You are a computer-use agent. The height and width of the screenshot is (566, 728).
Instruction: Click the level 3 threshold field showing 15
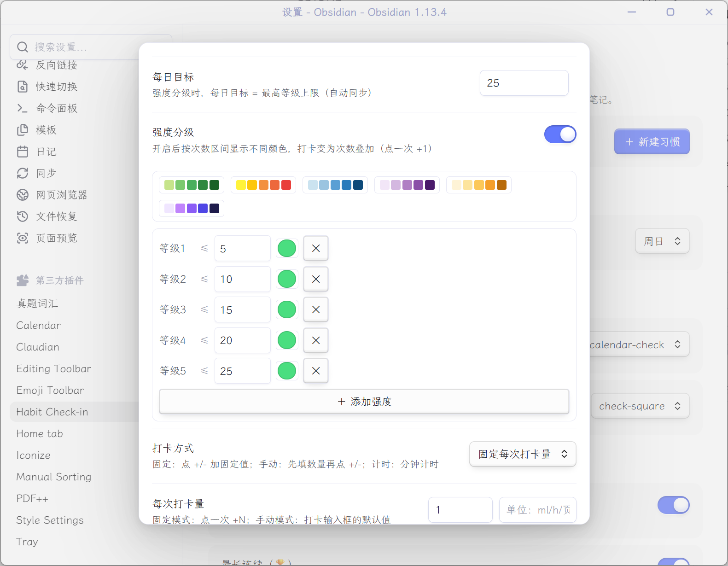click(243, 309)
